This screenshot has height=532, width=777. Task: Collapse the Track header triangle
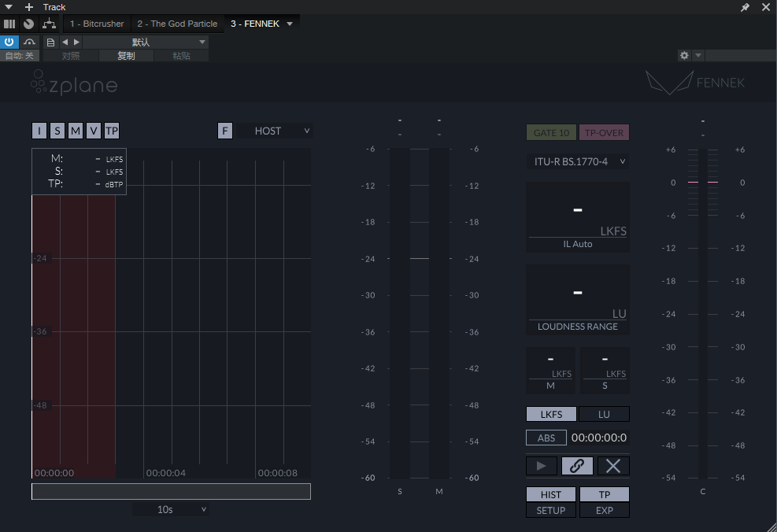[x=9, y=7]
